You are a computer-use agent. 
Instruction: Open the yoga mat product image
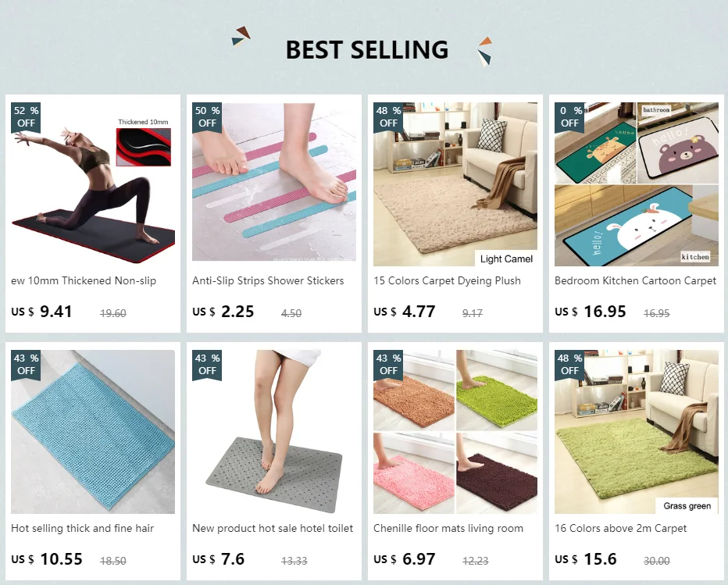pos(93,184)
